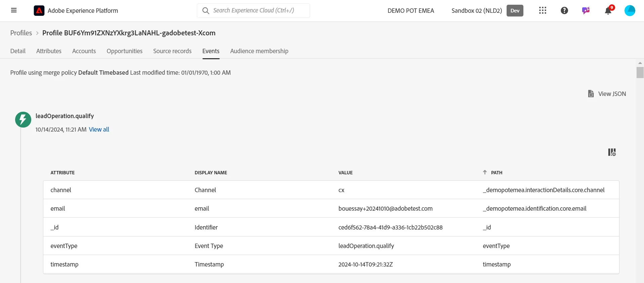Open the AI assistant chat icon
Image resolution: width=644 pixels, height=283 pixels.
click(x=586, y=10)
